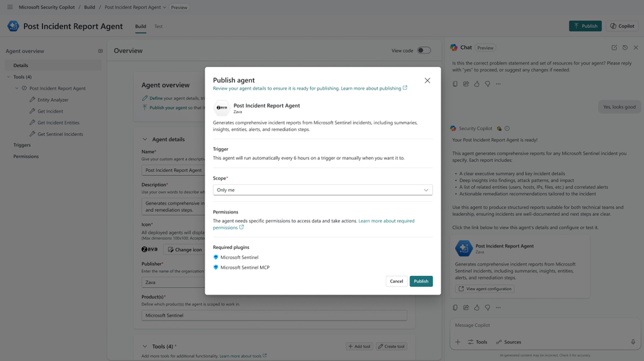Viewport: 644px width, 361px height.
Task: Click the Microsoft Sentinel plugin shield icon
Action: tap(216, 257)
